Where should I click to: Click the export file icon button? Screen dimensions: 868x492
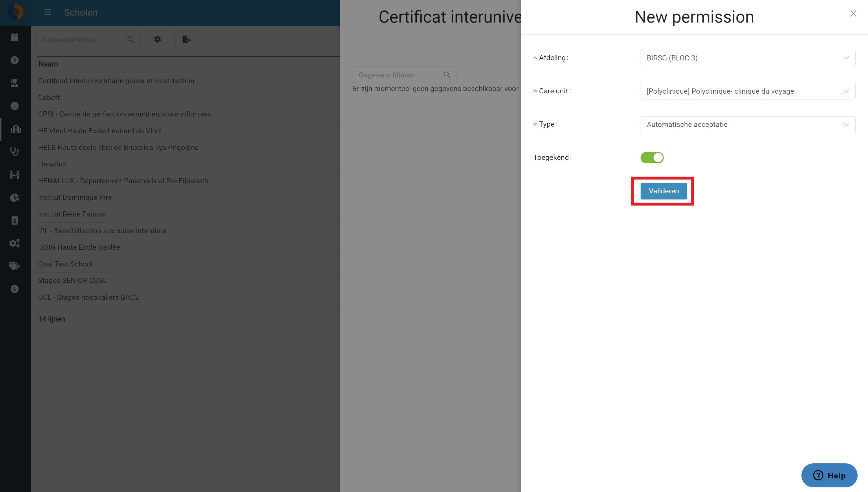[187, 40]
